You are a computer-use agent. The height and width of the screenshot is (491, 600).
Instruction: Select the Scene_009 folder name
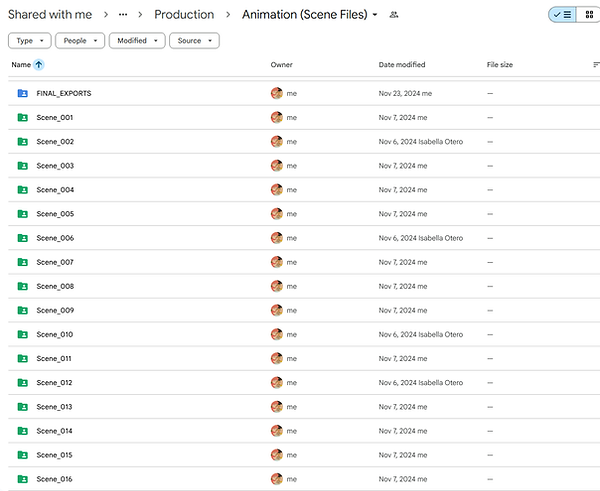click(55, 310)
